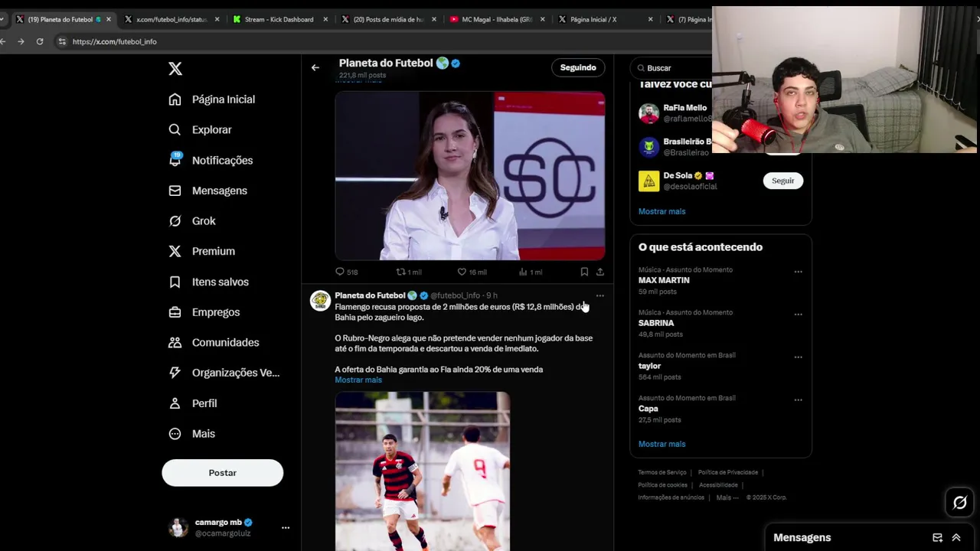Like the post with 16 mil likes
This screenshot has height=551, width=980.
472,272
